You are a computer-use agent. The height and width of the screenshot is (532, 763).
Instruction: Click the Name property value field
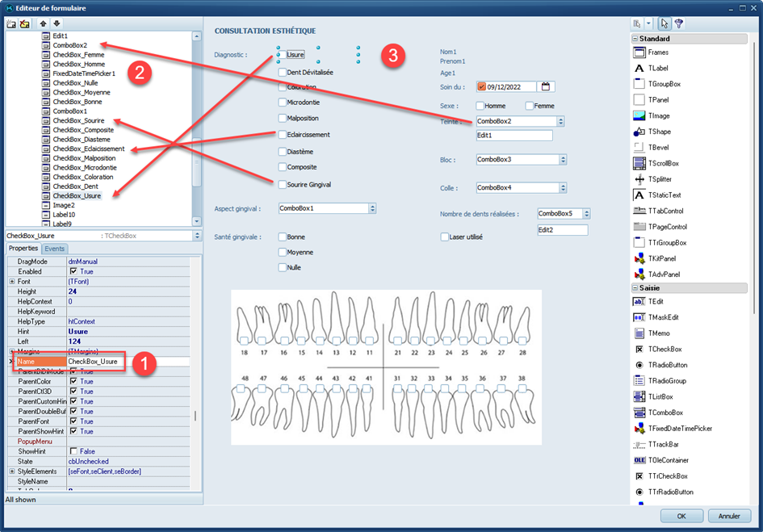pyautogui.click(x=128, y=362)
